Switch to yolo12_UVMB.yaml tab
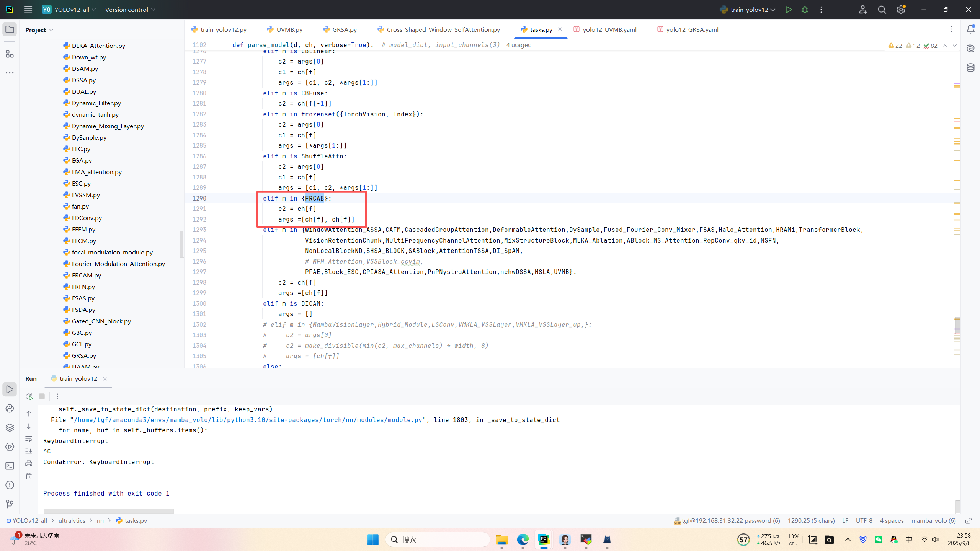The height and width of the screenshot is (551, 980). click(x=609, y=29)
